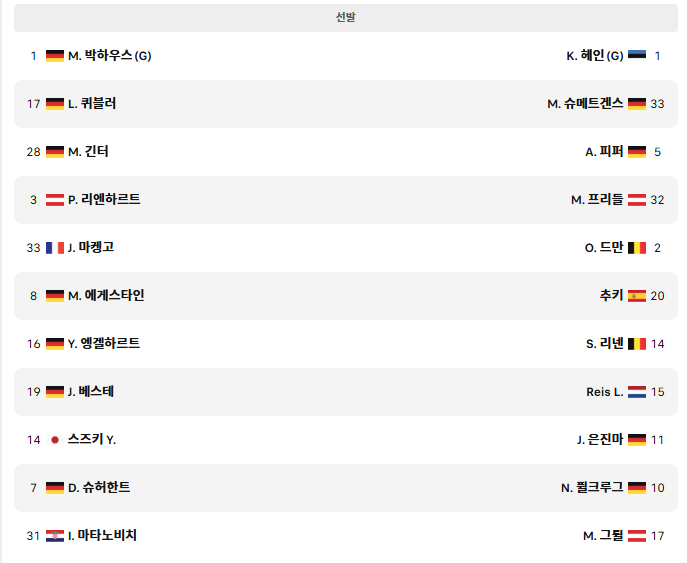The image size is (687, 563).
Task: Open player J. 은진마
Action: (600, 439)
